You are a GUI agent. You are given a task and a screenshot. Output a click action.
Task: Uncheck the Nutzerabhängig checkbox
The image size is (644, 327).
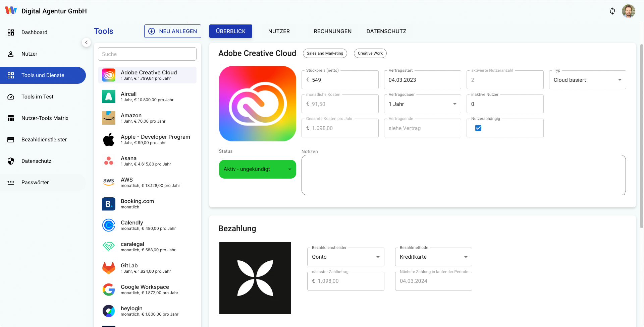pyautogui.click(x=478, y=128)
